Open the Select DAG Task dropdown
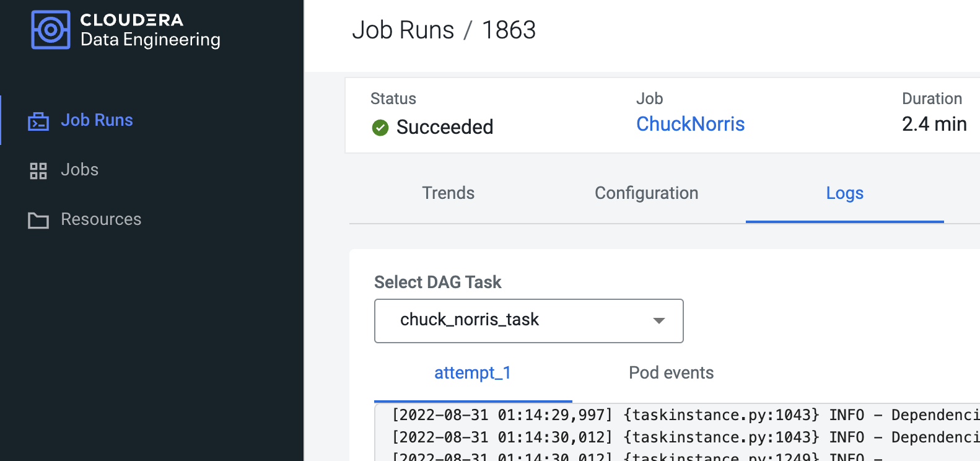Image resolution: width=980 pixels, height=461 pixels. click(x=529, y=321)
